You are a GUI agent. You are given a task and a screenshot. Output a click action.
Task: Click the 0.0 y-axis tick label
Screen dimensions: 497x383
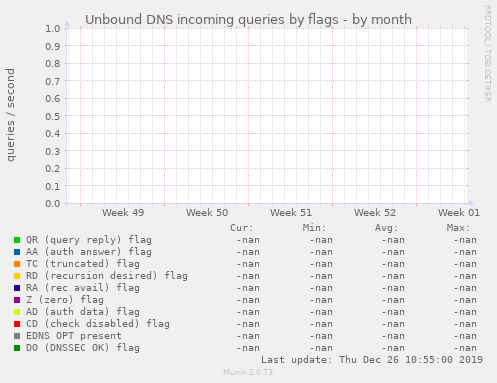pos(53,204)
